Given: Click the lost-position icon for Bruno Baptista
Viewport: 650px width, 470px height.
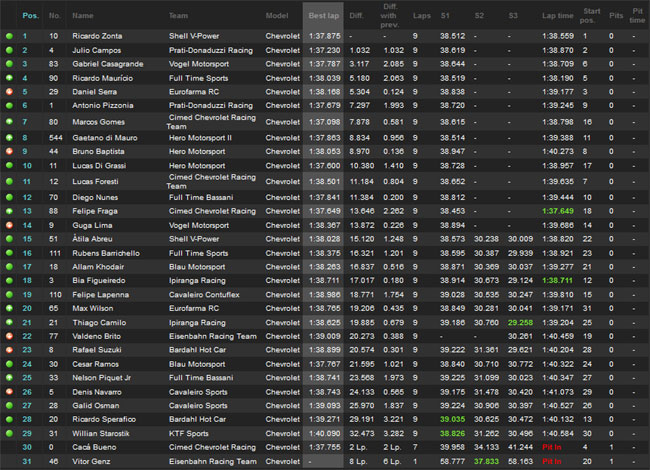Looking at the screenshot, I should (9, 151).
